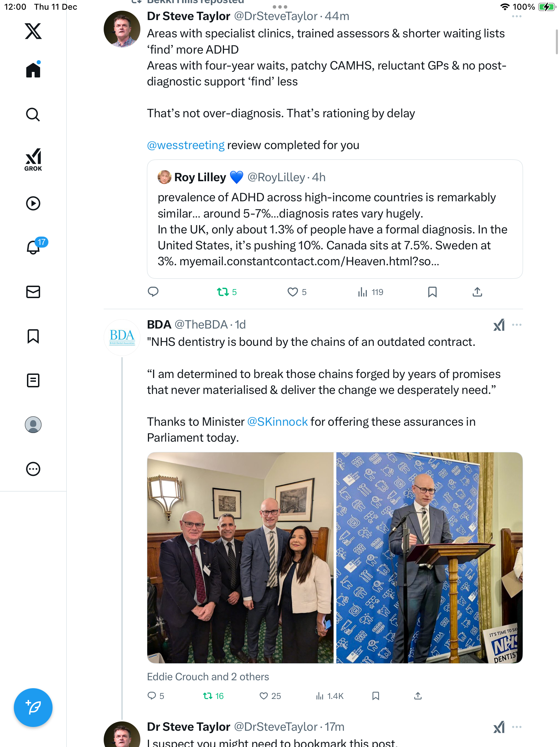Screen dimensions: 560x747
Task: Tap the compose post floating button
Action: pos(33,708)
